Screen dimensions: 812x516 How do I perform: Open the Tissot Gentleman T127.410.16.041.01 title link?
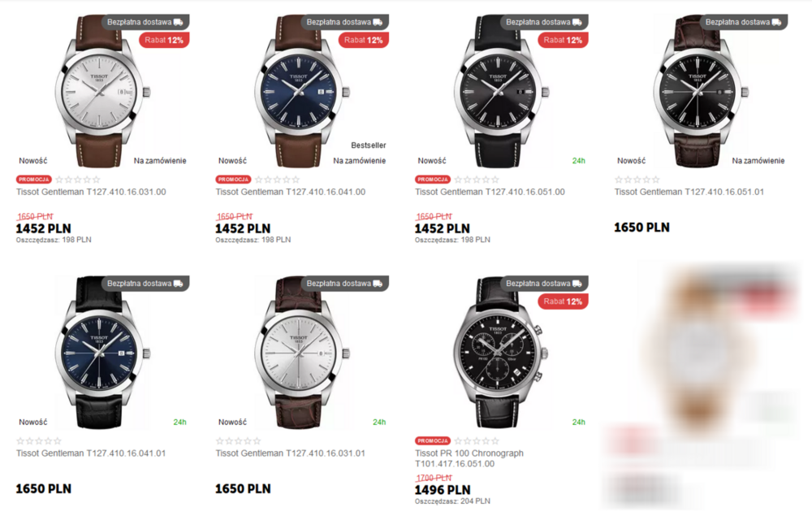[x=91, y=453]
